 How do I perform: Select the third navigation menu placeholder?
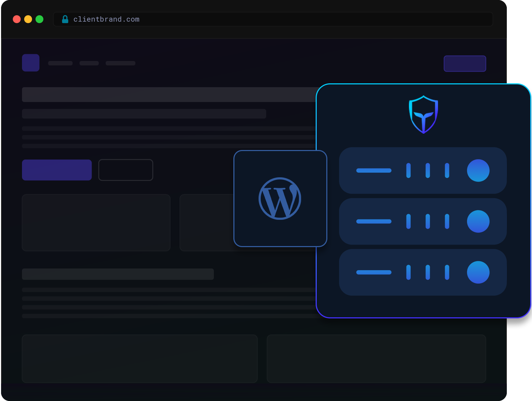tap(121, 63)
